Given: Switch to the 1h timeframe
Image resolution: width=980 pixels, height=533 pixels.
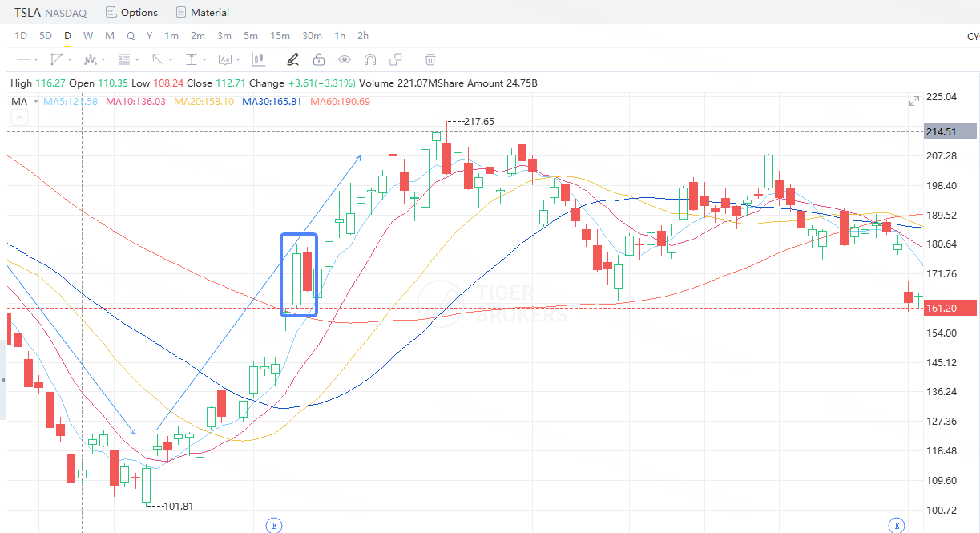Looking at the screenshot, I should point(340,36).
